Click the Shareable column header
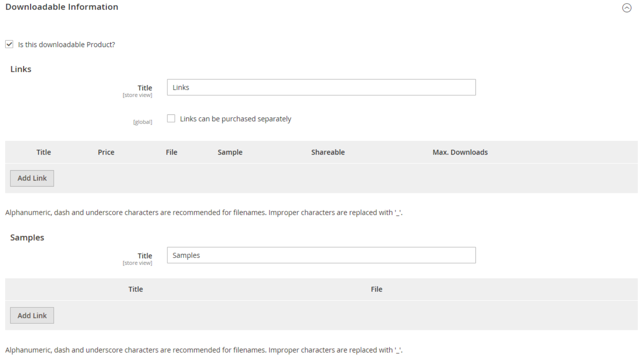Screen dimensions: 644x360 [328, 152]
